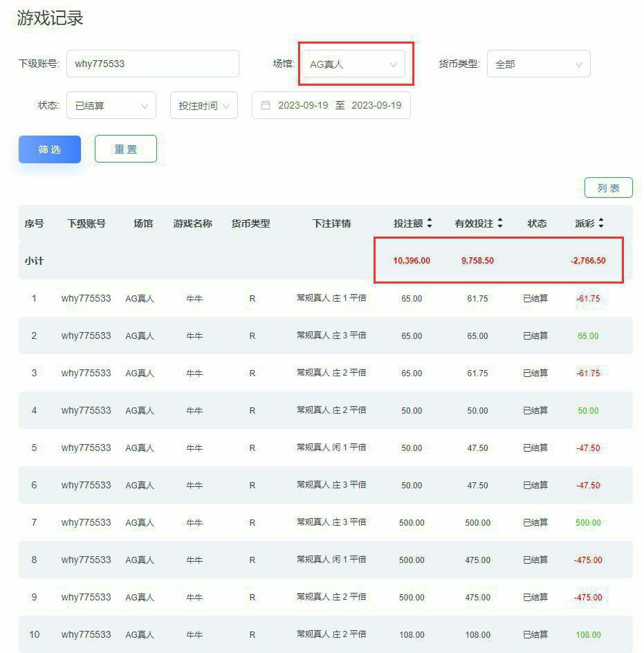Click the calendar icon in the date picker
644x653 pixels.
pyautogui.click(x=264, y=105)
